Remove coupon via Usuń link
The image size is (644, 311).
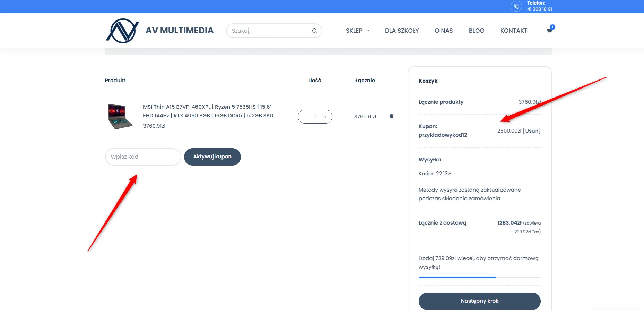(532, 131)
